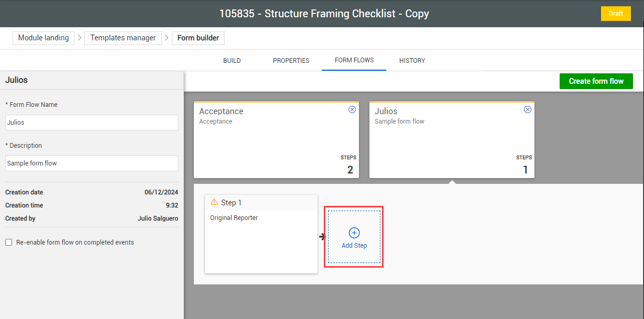
Task: Delete the Acceptance form flow via its X icon
Action: point(352,109)
